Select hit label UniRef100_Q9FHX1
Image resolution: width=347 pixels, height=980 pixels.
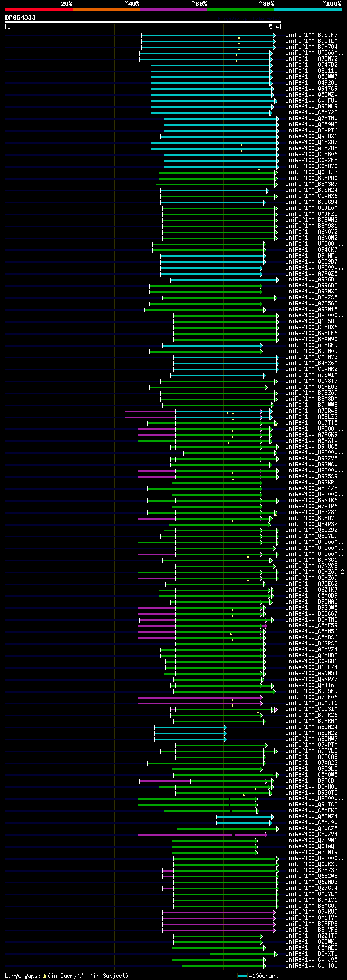coord(311,137)
